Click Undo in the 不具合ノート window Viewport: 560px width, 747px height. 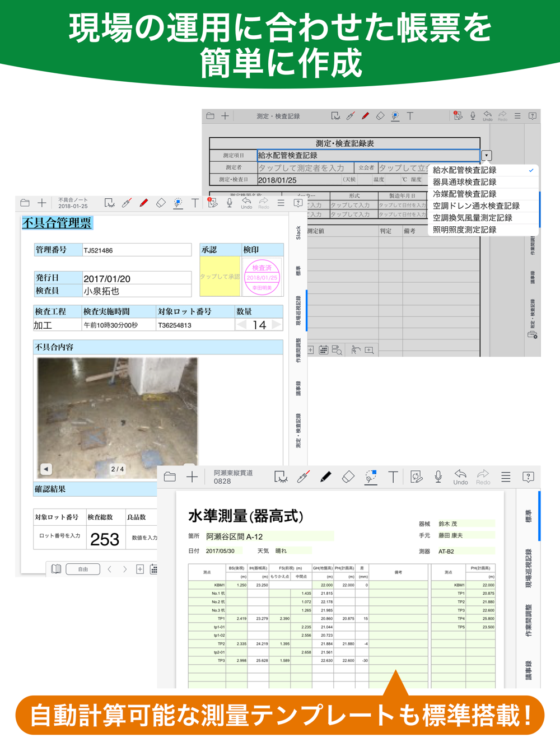246,203
